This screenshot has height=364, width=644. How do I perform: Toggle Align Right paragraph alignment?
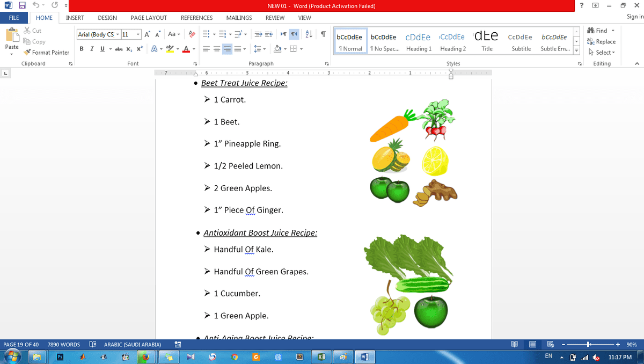point(227,49)
